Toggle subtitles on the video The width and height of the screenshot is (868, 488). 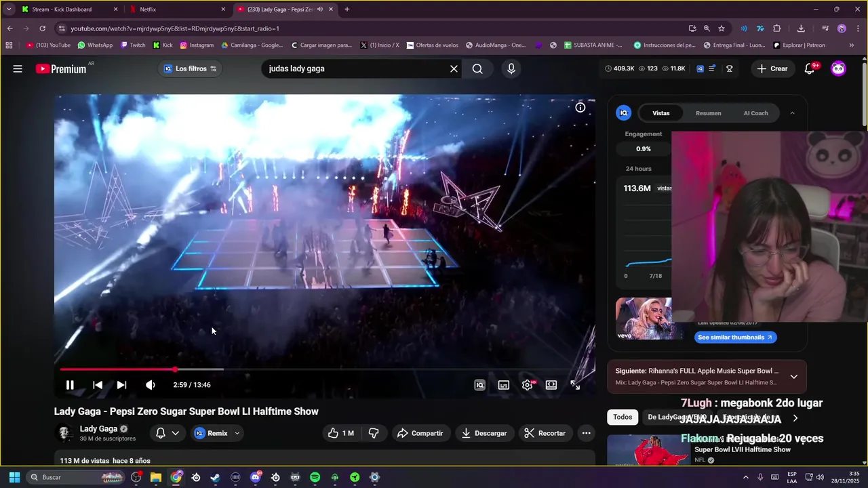click(504, 385)
